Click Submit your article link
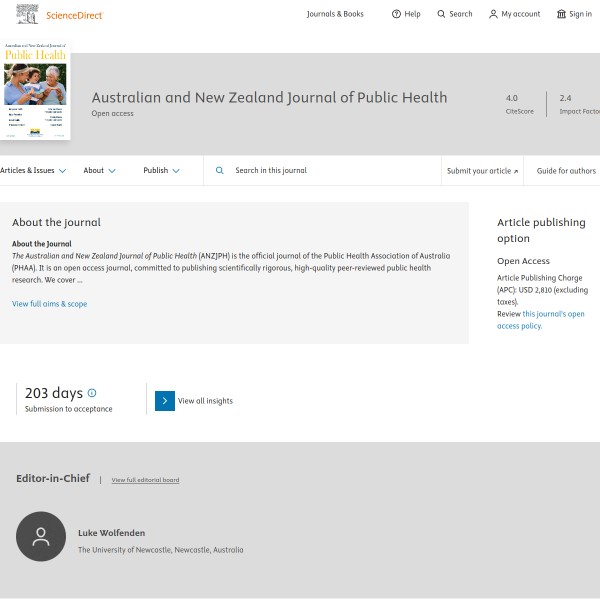Viewport: 600px width, 600px height. tap(482, 171)
